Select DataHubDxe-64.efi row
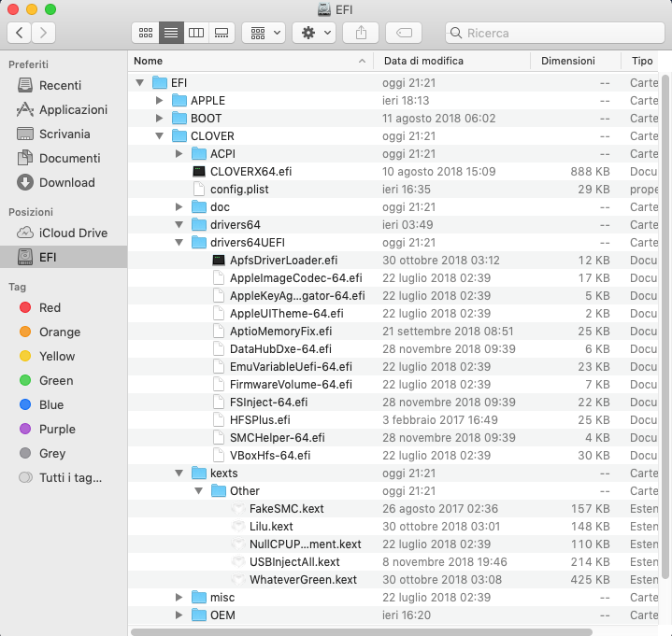672x636 pixels. [x=393, y=348]
